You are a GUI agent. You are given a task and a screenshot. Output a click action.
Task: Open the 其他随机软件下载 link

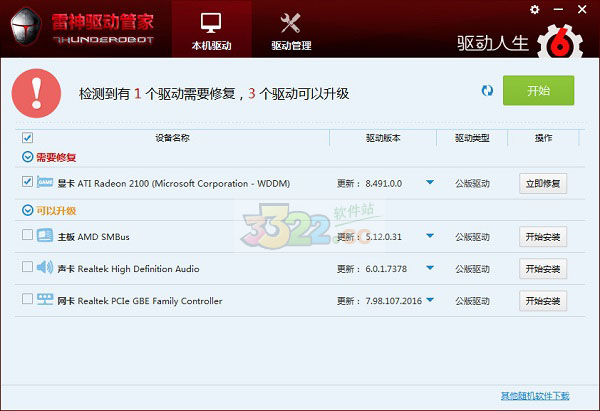point(535,396)
